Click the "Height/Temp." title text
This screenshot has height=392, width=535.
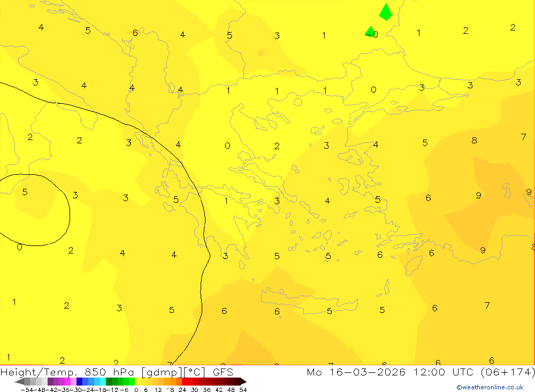coord(39,372)
